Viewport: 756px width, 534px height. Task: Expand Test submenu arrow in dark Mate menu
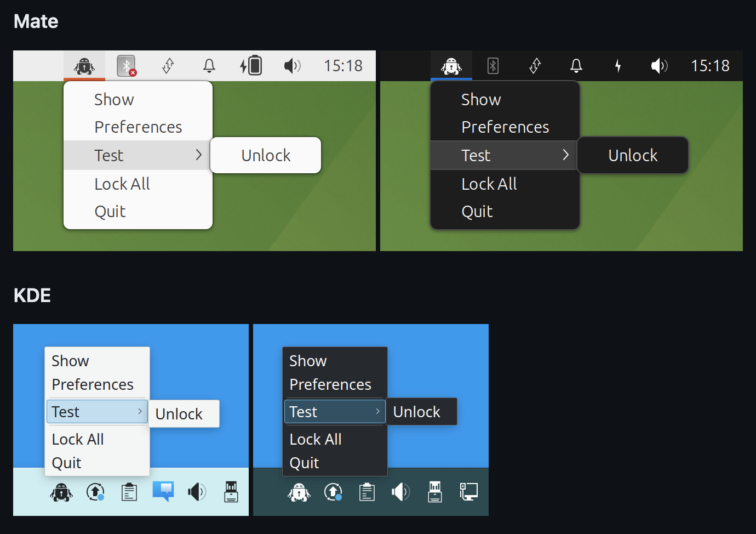pos(566,155)
